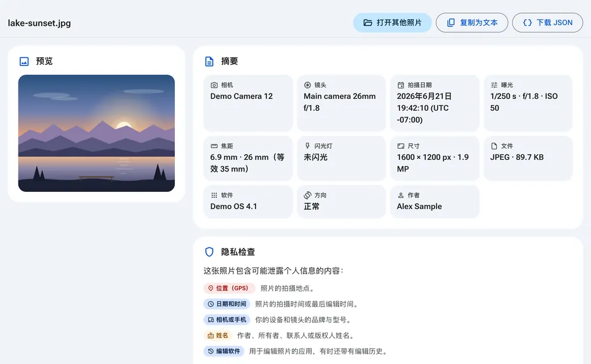Click the document icon beside 摘要
Image resolution: width=591 pixels, height=364 pixels.
pos(209,61)
